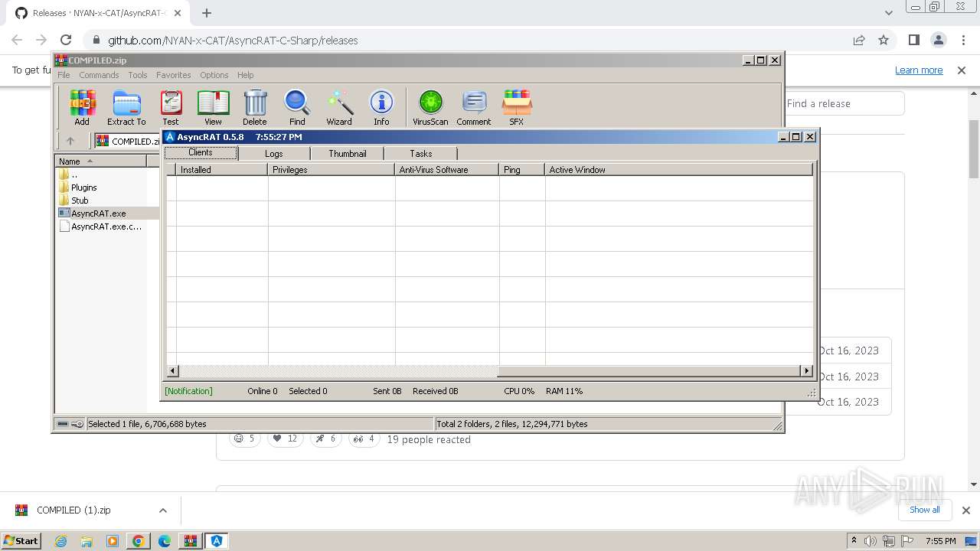Open WinRAR Tools menu
980x551 pixels.
[x=138, y=75]
